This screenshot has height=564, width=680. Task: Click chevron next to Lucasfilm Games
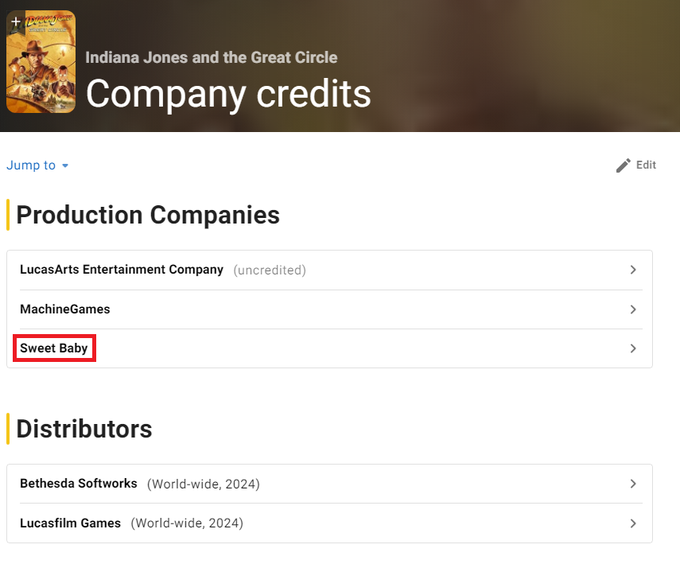(x=633, y=523)
